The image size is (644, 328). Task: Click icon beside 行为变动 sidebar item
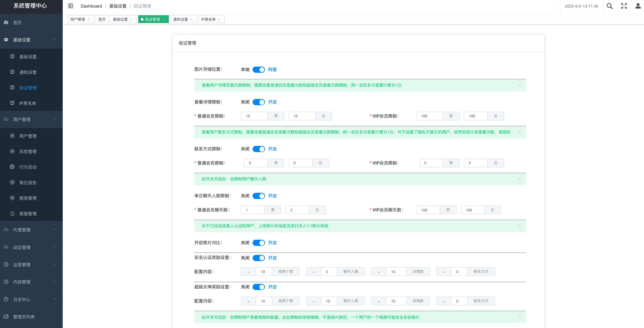point(12,167)
